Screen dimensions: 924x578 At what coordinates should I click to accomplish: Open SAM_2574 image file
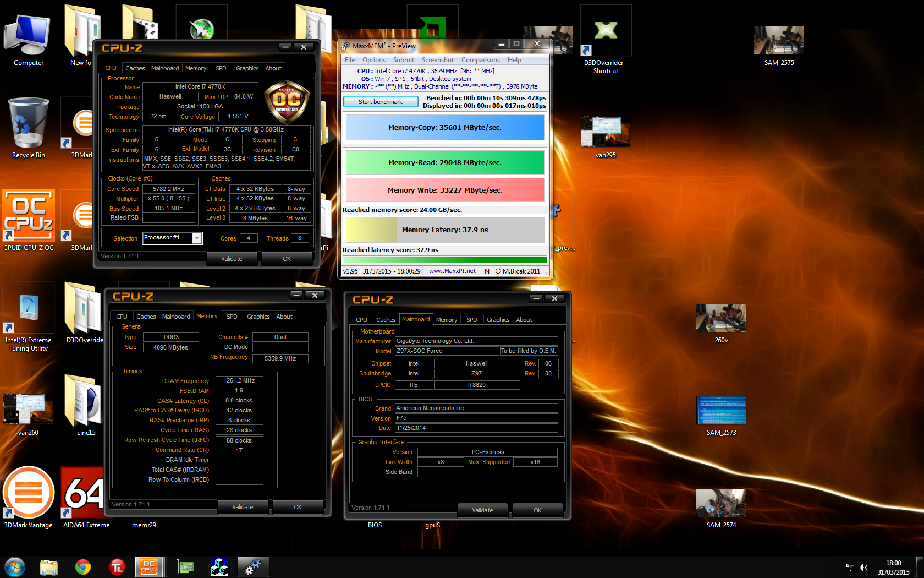[721, 509]
